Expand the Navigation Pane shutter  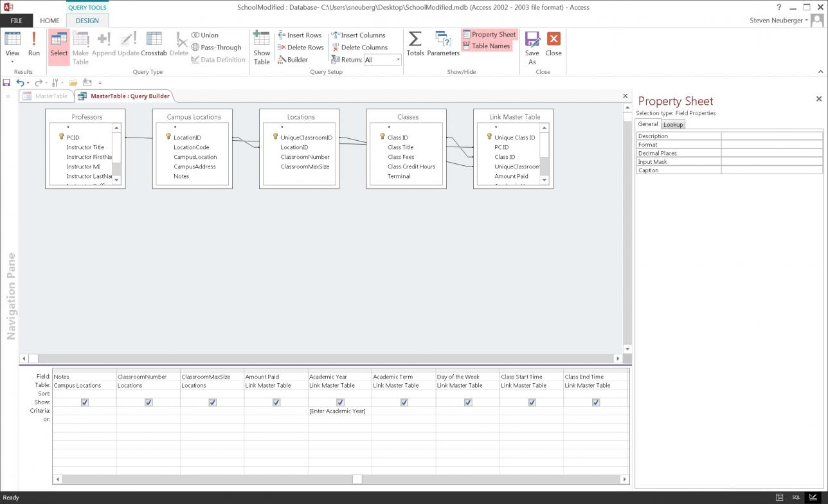tap(8, 96)
